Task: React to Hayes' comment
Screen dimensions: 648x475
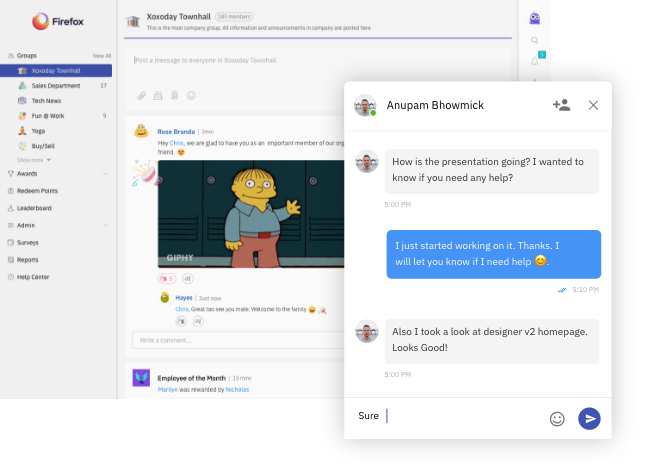Action: pos(181,321)
